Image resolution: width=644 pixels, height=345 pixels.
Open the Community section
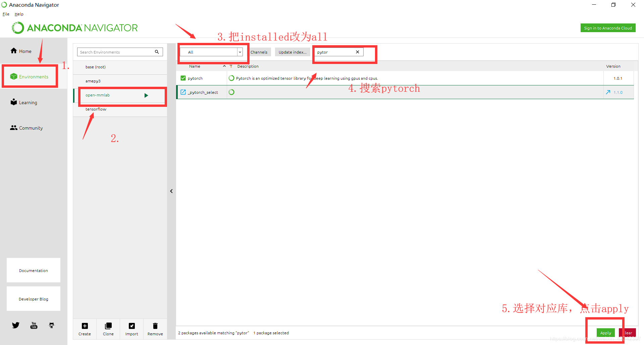[26, 128]
